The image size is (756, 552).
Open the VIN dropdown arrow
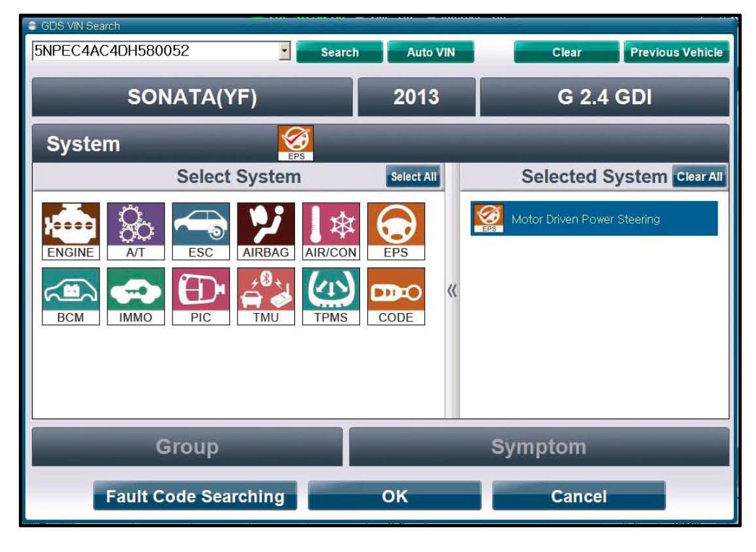tap(284, 51)
